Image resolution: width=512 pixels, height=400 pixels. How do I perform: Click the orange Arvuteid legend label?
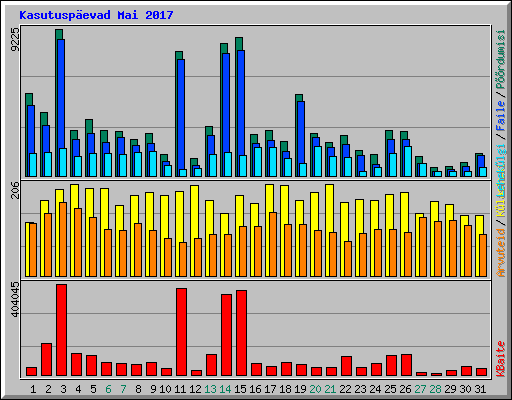coord(501,253)
